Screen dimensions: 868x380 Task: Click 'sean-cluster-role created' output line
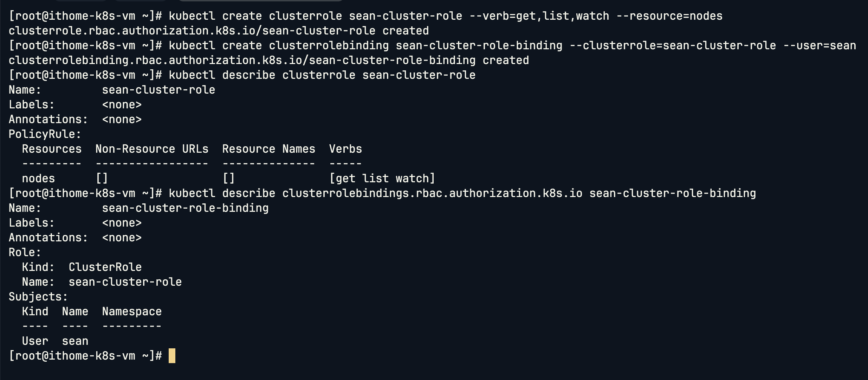219,31
